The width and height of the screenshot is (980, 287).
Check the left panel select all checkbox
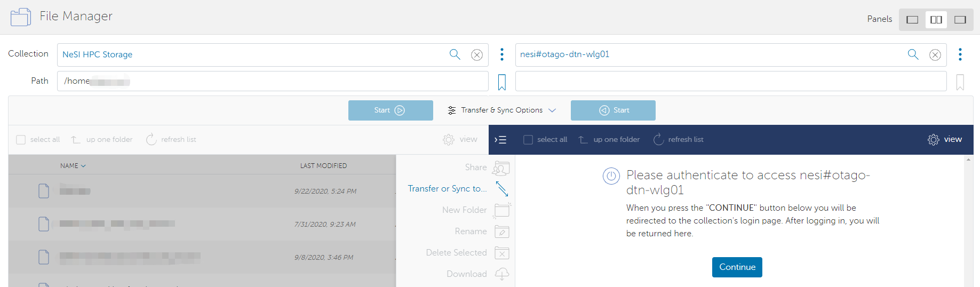[x=21, y=140]
